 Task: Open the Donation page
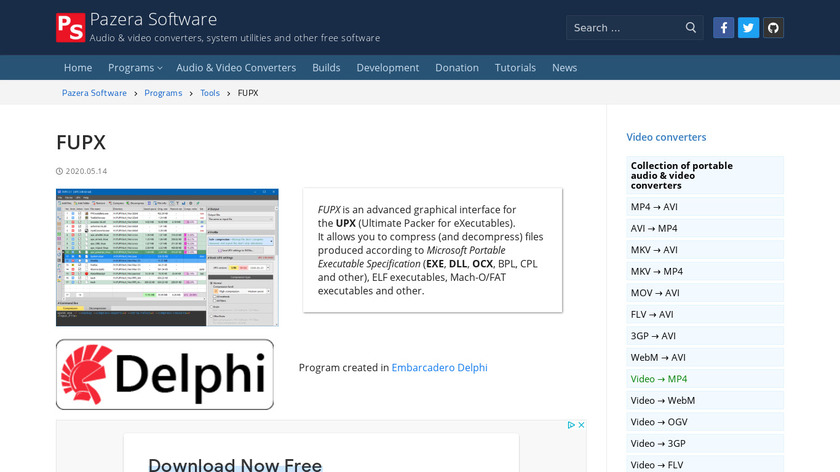[457, 68]
